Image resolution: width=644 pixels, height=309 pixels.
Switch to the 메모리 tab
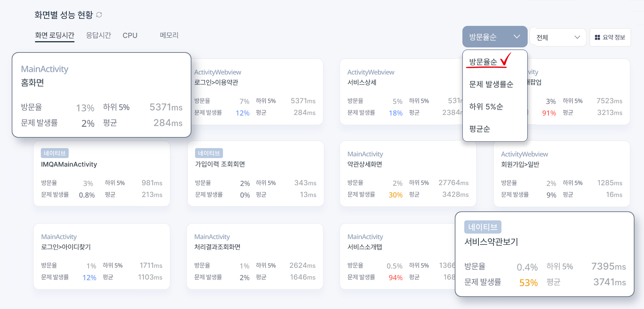tap(169, 35)
